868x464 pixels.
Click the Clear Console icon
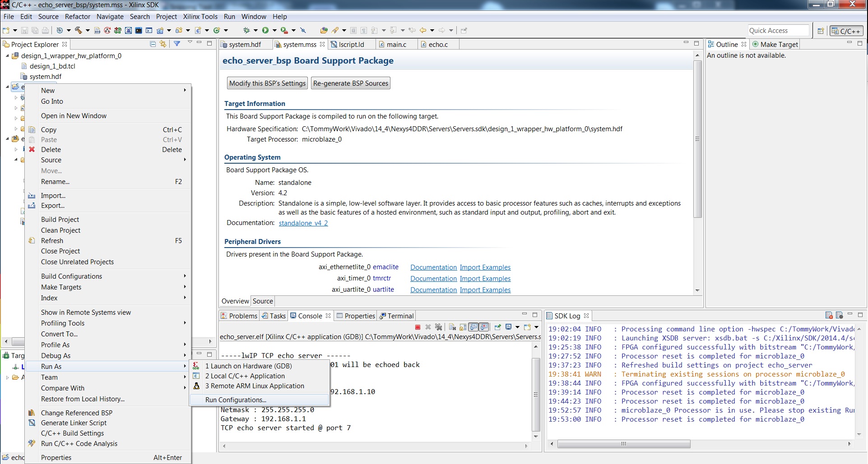[452, 327]
